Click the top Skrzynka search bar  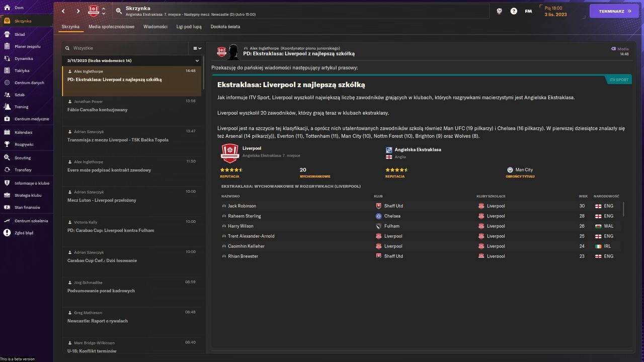pos(301,11)
